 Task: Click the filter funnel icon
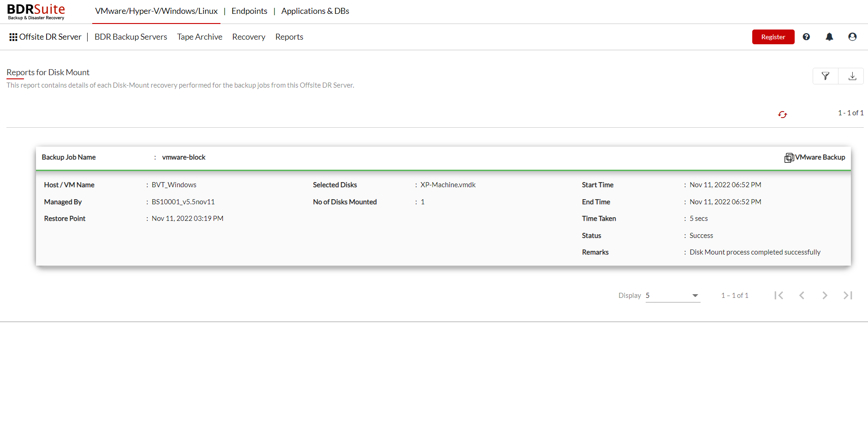[826, 76]
